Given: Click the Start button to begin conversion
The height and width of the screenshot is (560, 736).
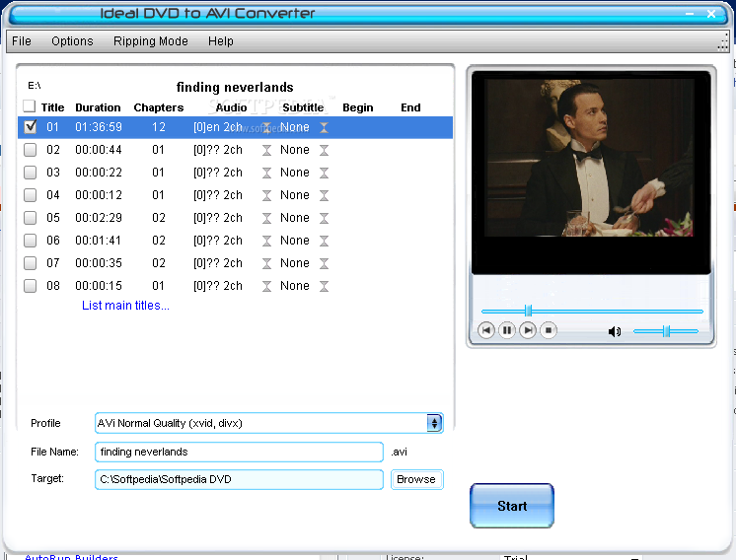Looking at the screenshot, I should 512,506.
